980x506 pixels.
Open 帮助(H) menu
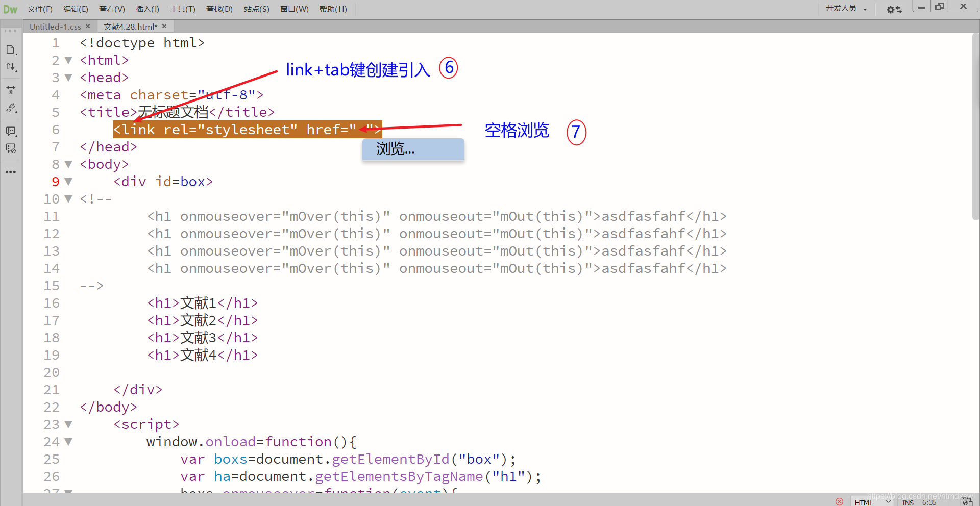(x=333, y=9)
